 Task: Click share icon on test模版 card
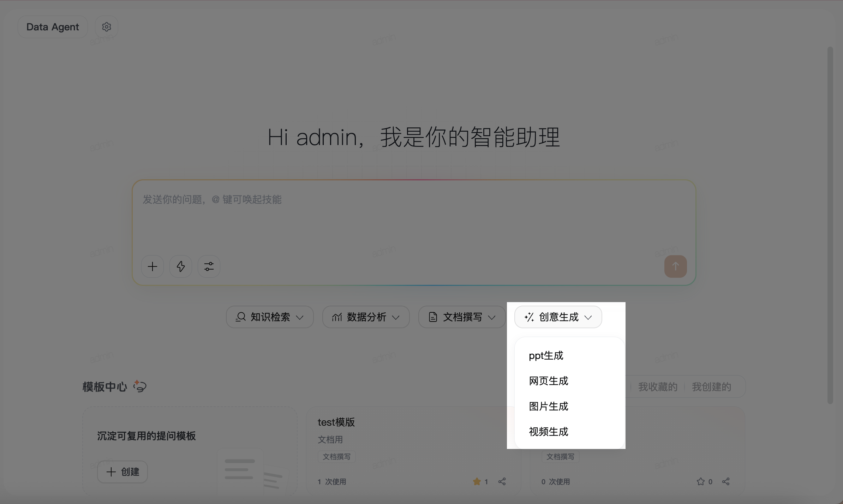(x=502, y=481)
